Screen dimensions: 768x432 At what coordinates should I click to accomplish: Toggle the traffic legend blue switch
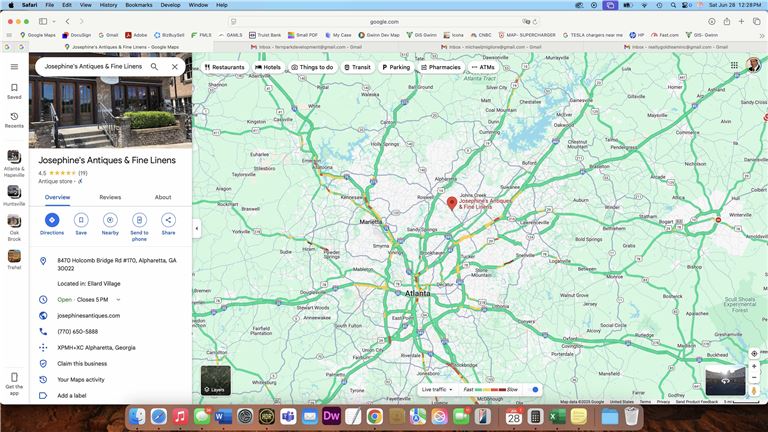coord(534,389)
